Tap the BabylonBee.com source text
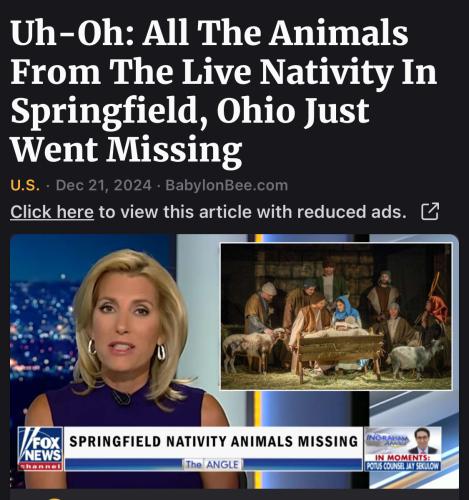469x500 pixels. click(x=227, y=185)
